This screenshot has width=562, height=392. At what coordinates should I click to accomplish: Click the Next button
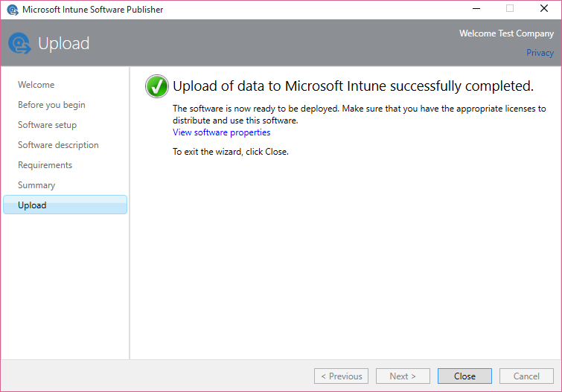point(403,376)
